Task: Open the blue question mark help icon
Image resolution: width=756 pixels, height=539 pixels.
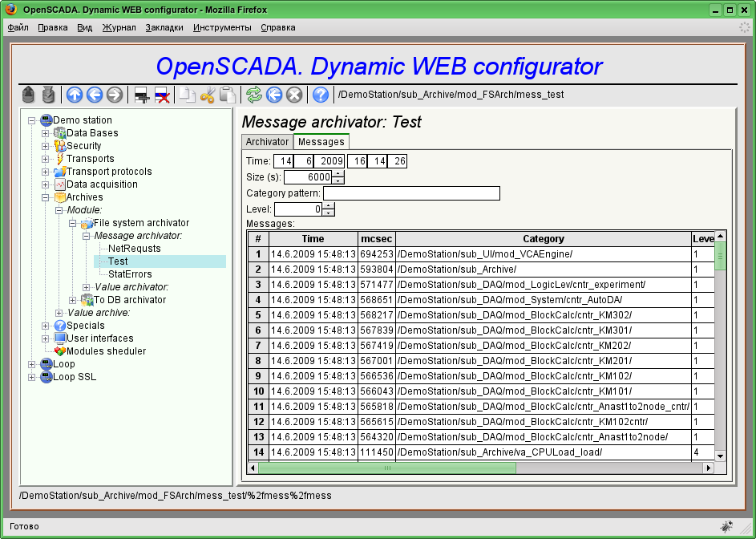Action: pos(321,95)
